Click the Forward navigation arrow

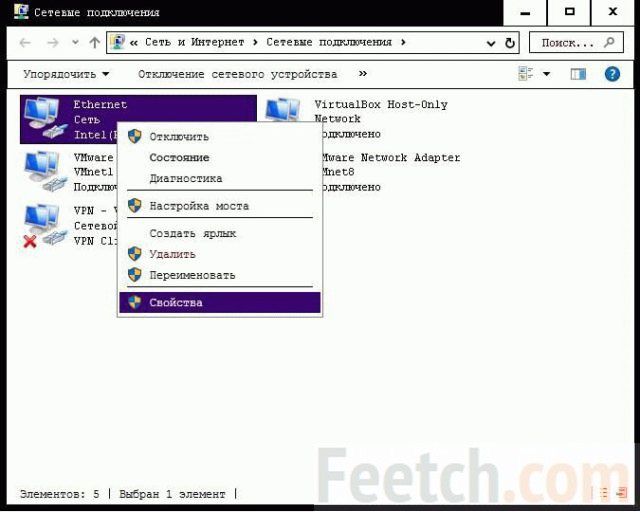click(53, 42)
